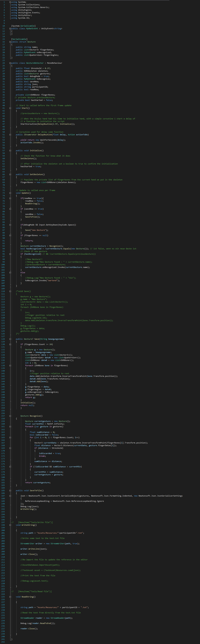The width and height of the screenshot is (200, 644).
Task: Click 'currentGesture.onRecognized.Invoke' statement
Action: point(58,267)
